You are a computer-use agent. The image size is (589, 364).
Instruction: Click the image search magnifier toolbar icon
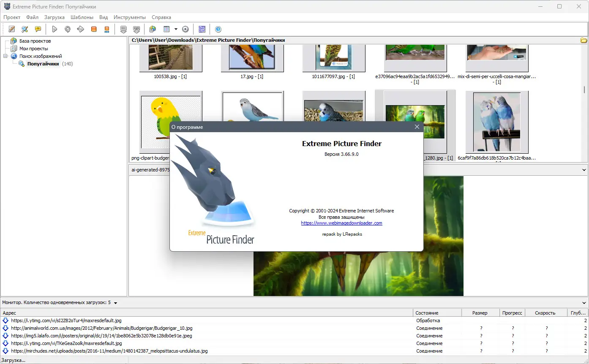click(x=25, y=29)
